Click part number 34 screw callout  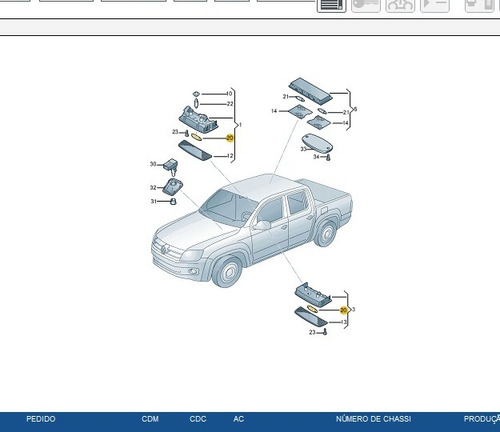(316, 157)
